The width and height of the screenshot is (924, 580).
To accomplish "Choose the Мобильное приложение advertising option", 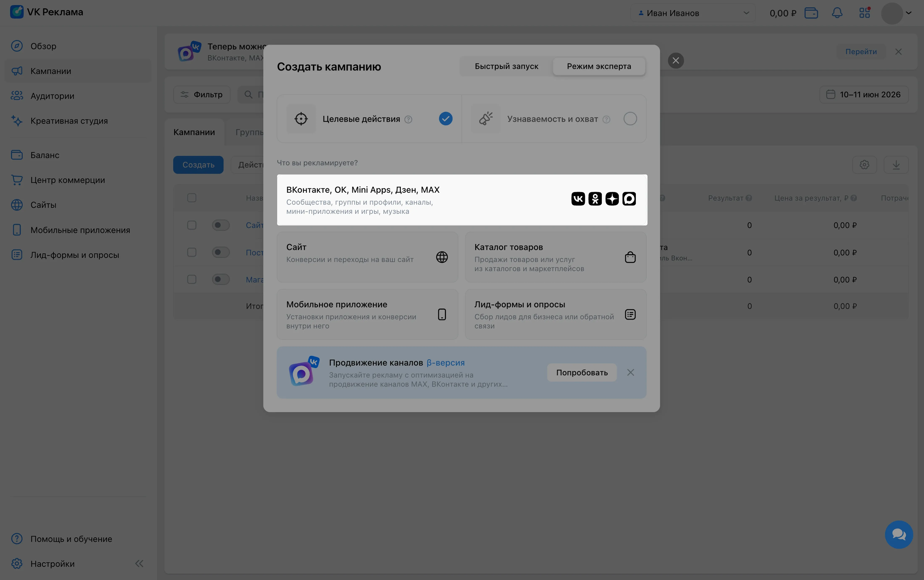I will click(367, 314).
